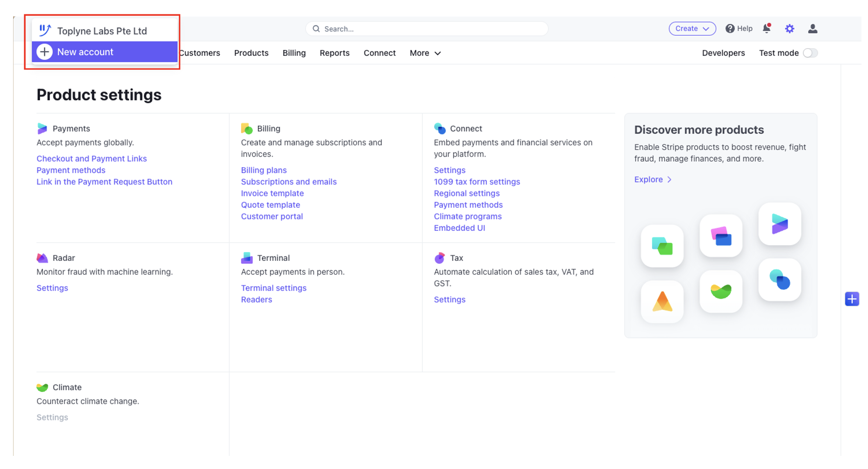The height and width of the screenshot is (469, 868).
Task: Open the Explore products chevron link
Action: pyautogui.click(x=653, y=180)
